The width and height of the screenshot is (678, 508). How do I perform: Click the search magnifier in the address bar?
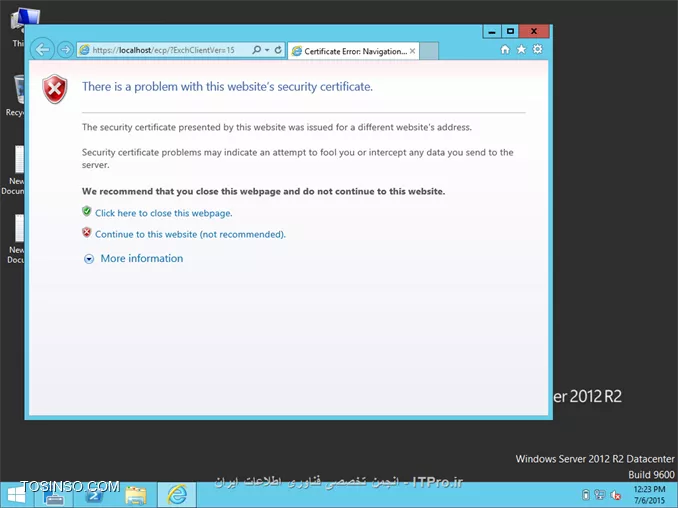(x=256, y=50)
